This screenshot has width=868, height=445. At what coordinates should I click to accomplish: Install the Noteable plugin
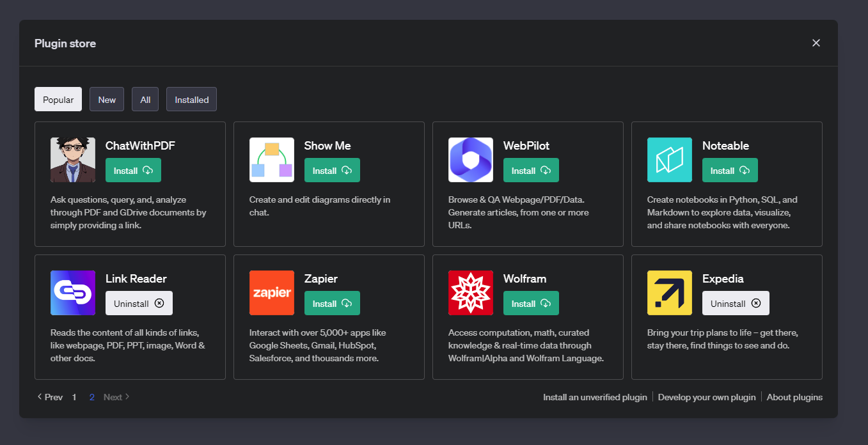point(730,170)
